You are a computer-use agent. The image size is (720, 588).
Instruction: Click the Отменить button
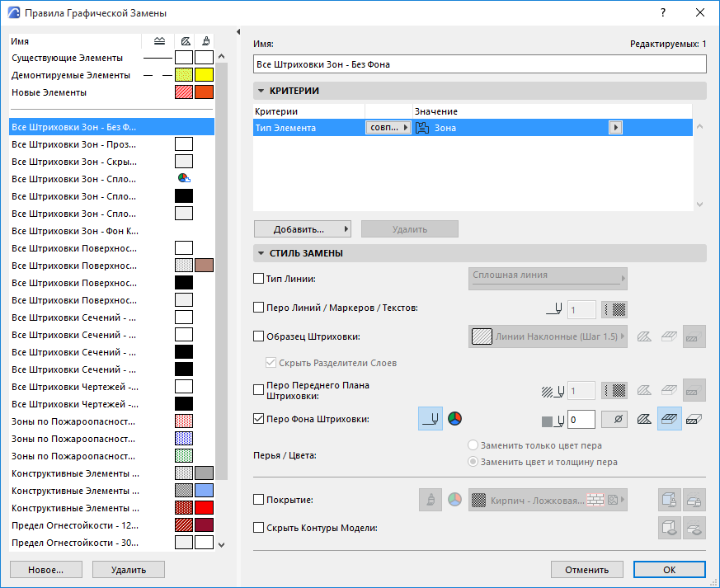587,570
